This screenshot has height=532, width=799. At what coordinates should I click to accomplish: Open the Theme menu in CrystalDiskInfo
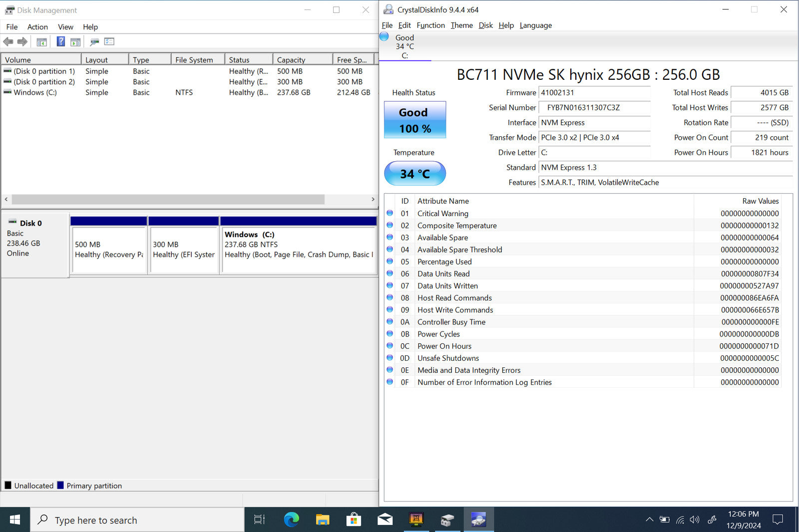pos(461,25)
